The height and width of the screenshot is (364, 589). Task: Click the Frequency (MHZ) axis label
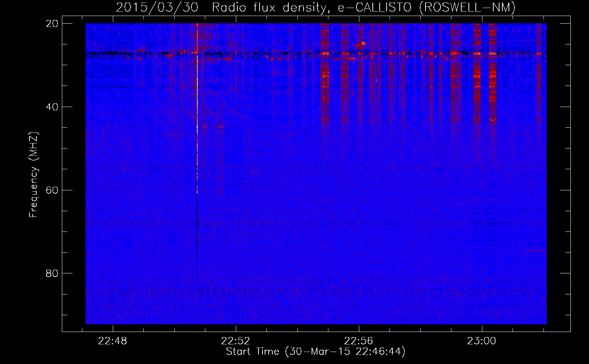coord(33,175)
